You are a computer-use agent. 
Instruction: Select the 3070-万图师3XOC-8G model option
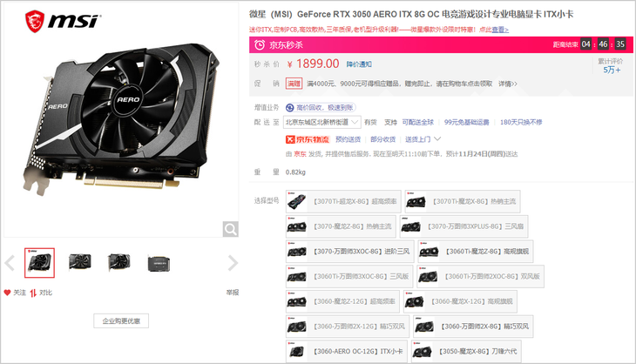pyautogui.click(x=349, y=252)
